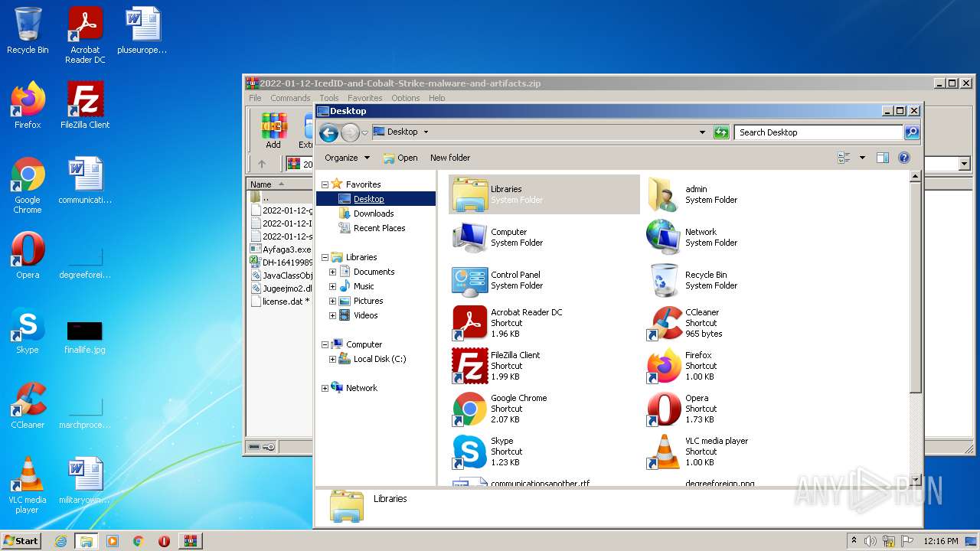Expand the Pictures tree node
Screen dimensions: 980x551
(332, 301)
